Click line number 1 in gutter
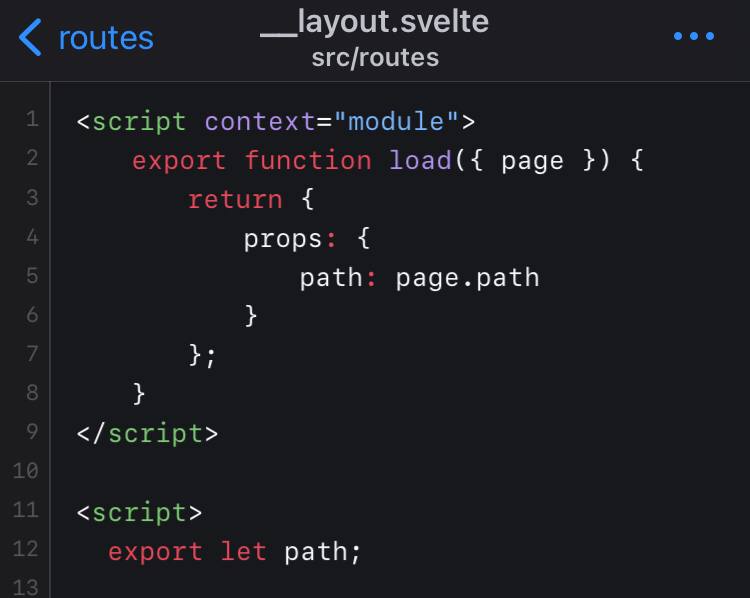Image resolution: width=750 pixels, height=598 pixels. point(32,119)
